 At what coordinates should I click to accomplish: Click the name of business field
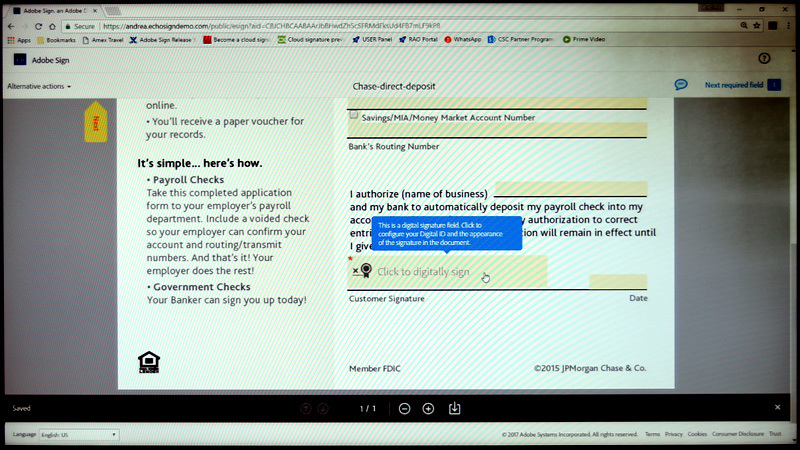click(x=570, y=188)
